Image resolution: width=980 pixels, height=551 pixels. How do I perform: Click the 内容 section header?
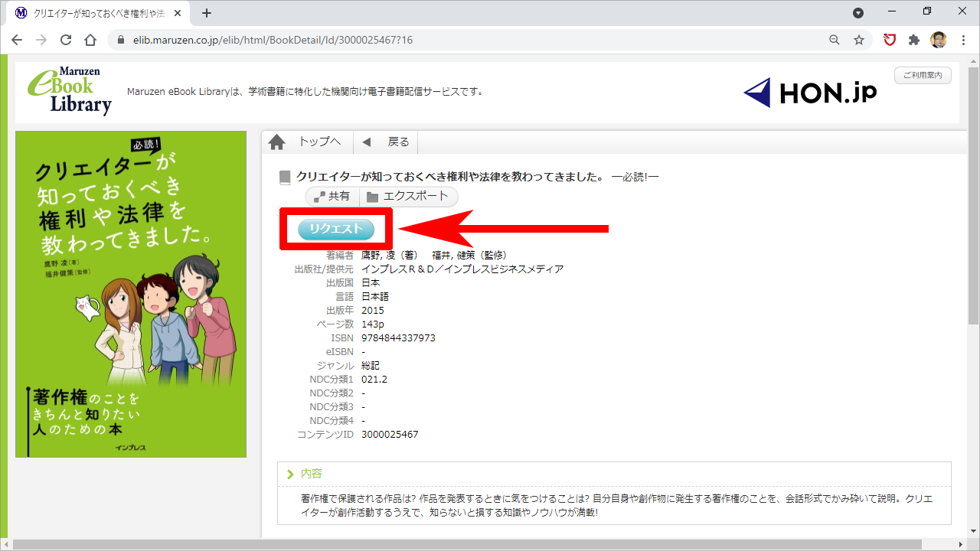click(614, 474)
